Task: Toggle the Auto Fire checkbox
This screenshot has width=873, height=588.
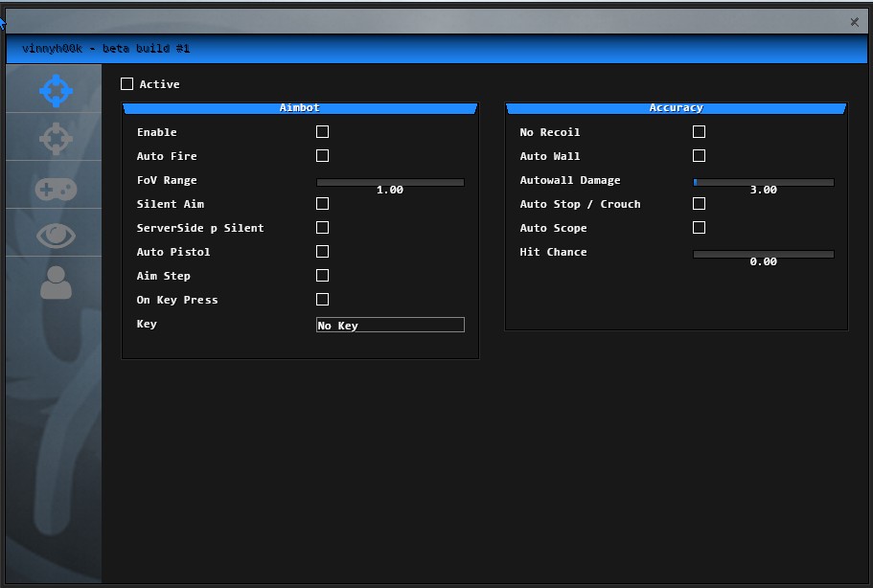Action: pos(323,156)
